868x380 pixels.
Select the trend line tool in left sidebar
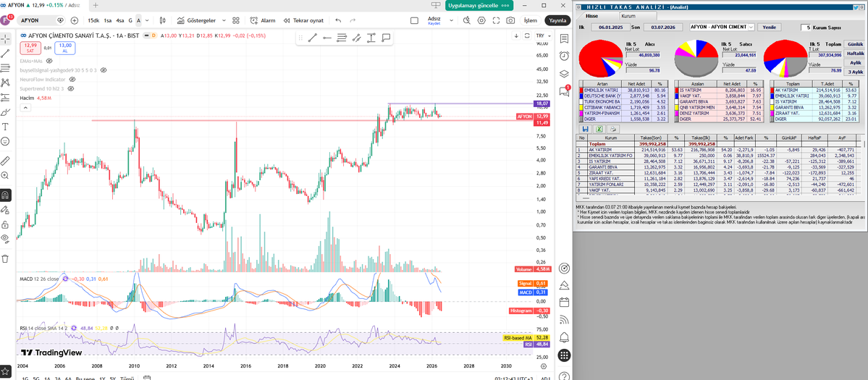(6, 54)
